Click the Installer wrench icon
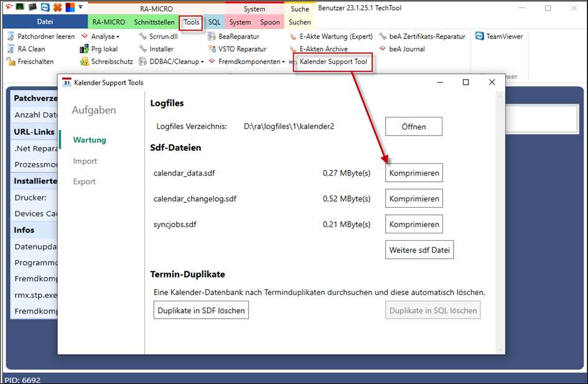588x384 pixels. 142,49
